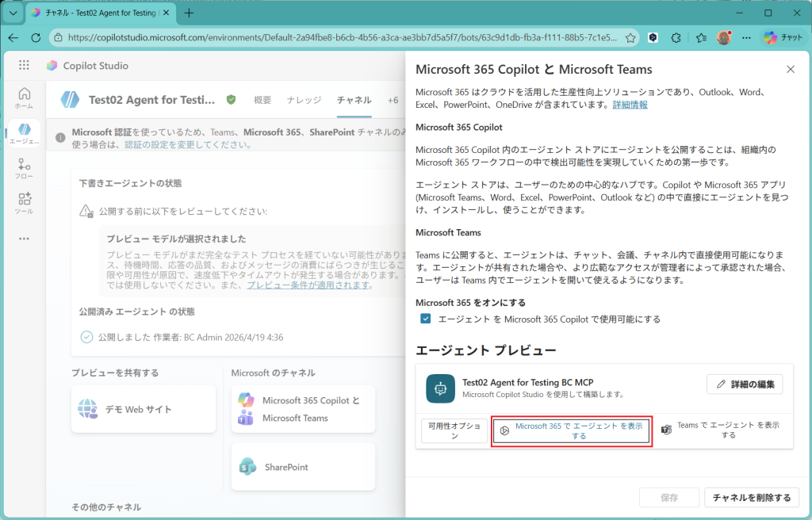Open the browser tab list chevron
Viewport: 812px width, 520px height.
click(x=13, y=13)
